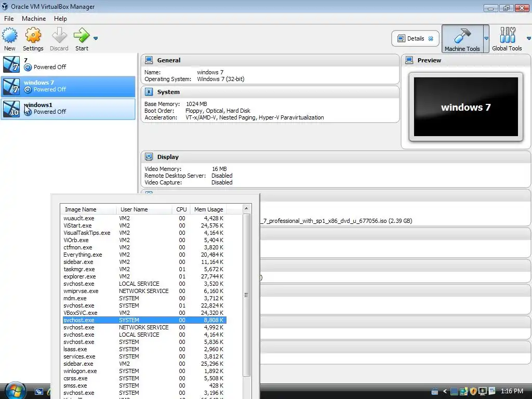The height and width of the screenshot is (399, 532).
Task: Click the Display section title
Action: pos(168,157)
